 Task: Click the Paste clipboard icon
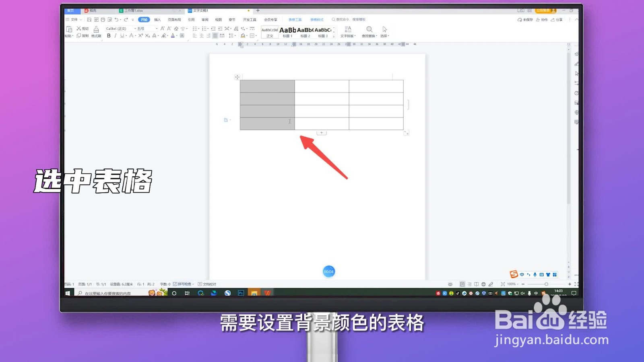click(x=69, y=29)
